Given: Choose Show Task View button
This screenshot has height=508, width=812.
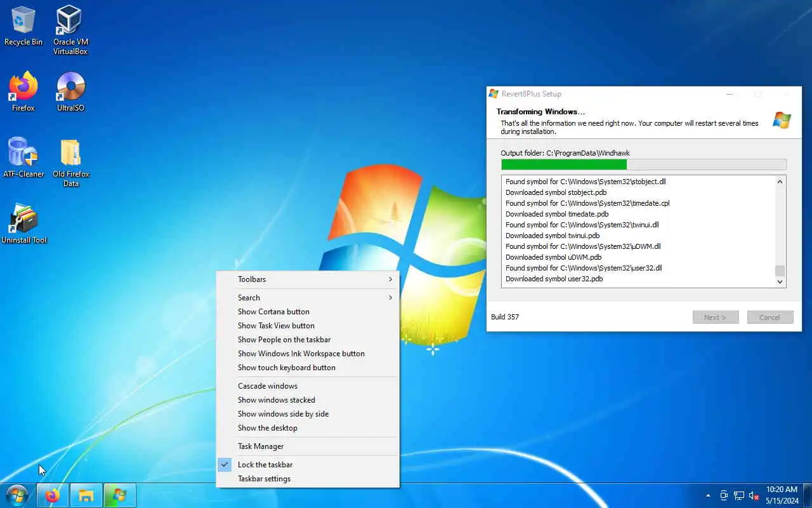Looking at the screenshot, I should coord(308,326).
